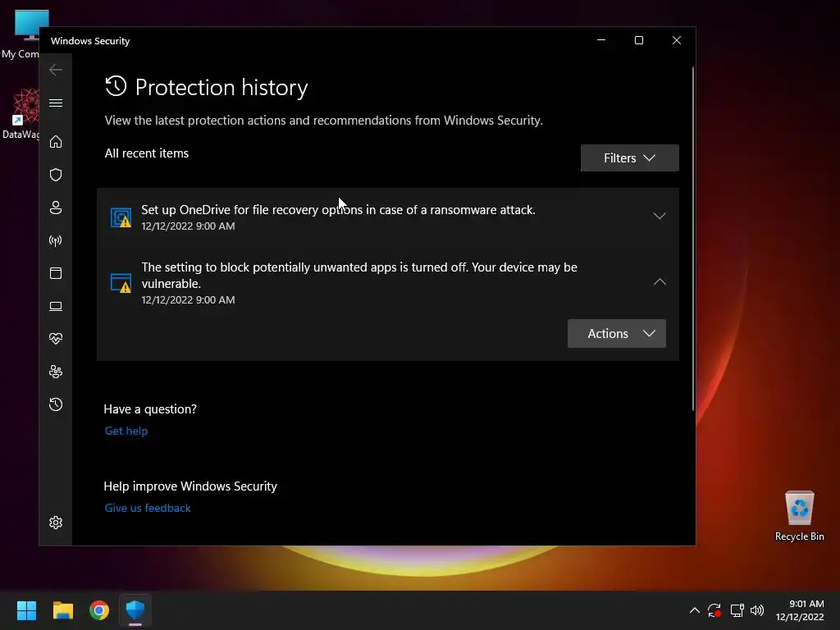Screen dimensions: 840x630
Task: Minimize the Windows Security window
Action: 601,40
